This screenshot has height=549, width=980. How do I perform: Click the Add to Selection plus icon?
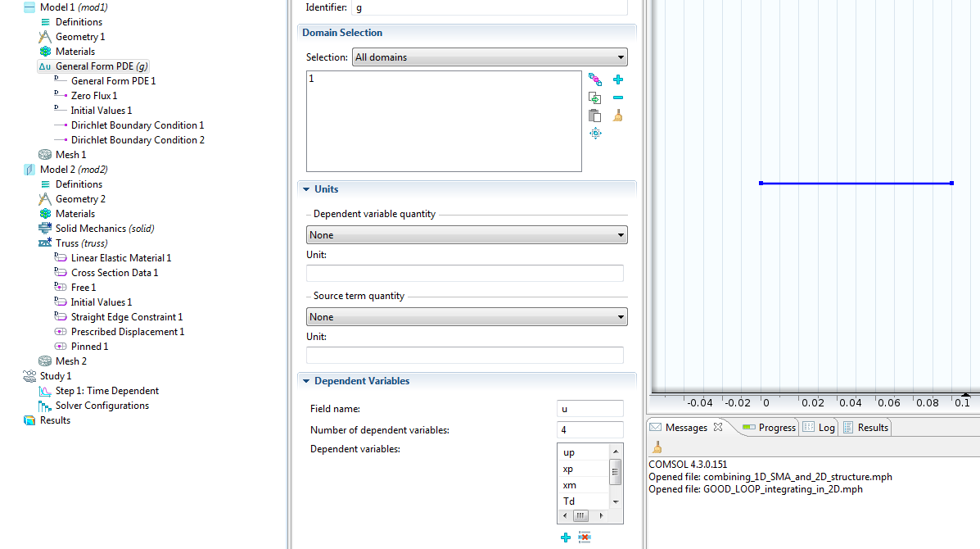pos(618,79)
